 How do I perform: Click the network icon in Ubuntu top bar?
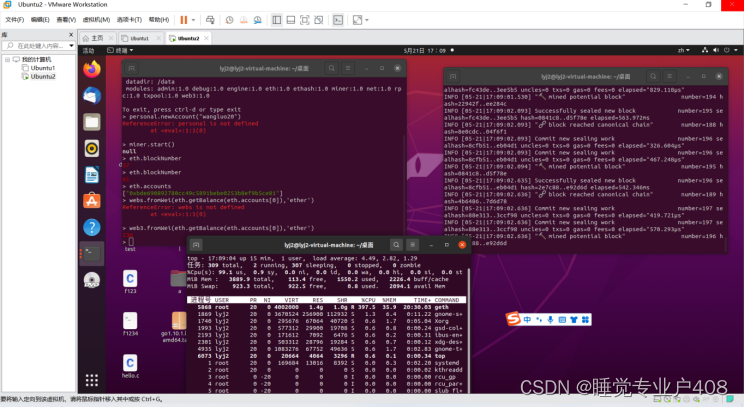click(705, 50)
